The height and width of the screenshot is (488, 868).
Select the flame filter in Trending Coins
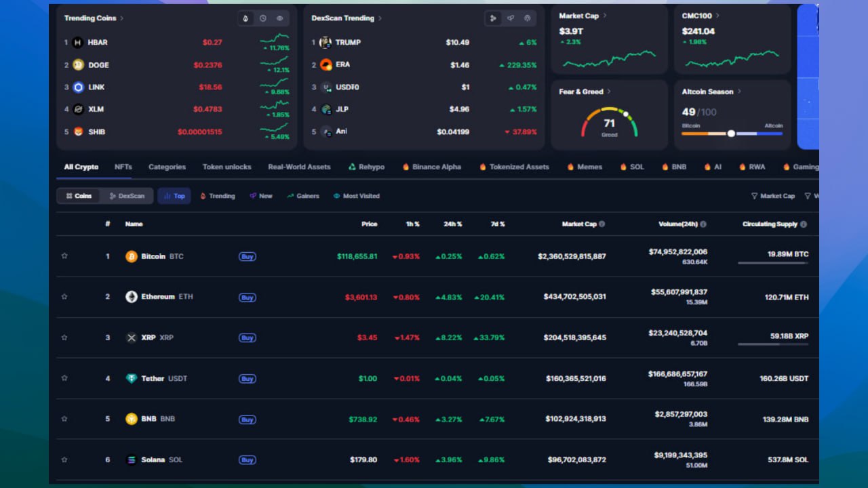[245, 18]
